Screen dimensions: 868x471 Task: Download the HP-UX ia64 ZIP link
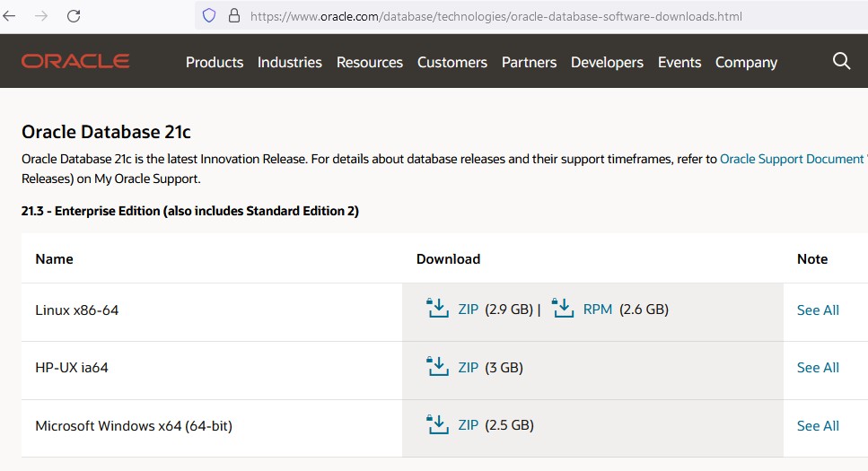[x=469, y=368]
